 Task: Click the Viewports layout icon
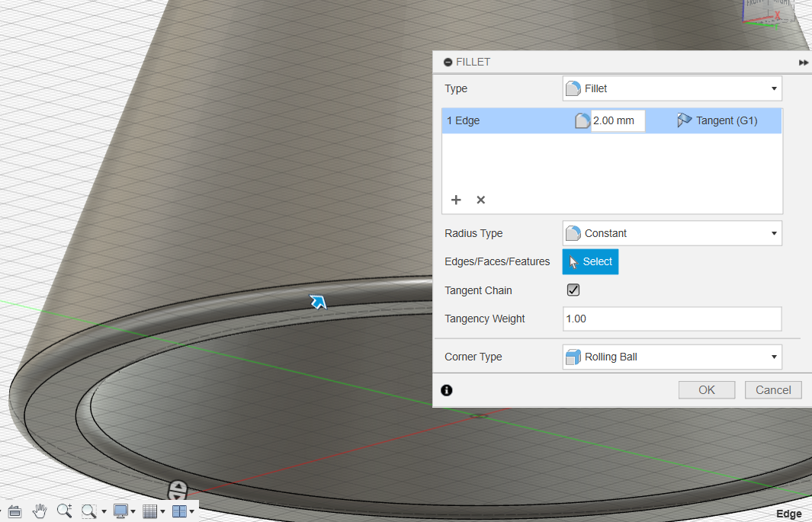click(179, 511)
